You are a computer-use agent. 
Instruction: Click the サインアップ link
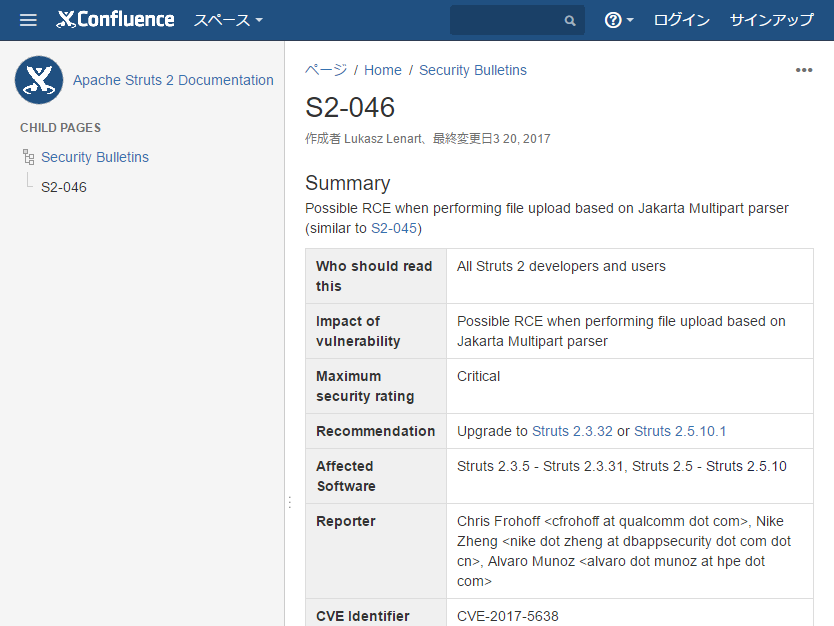click(771, 20)
